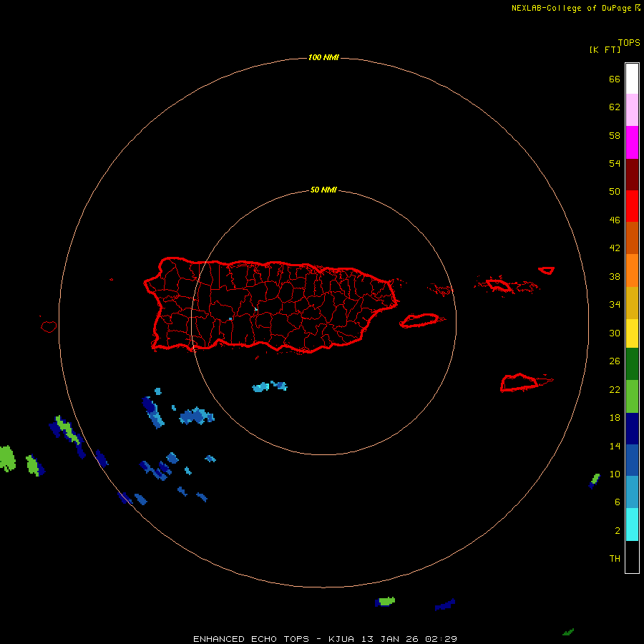The height and width of the screenshot is (644, 644).
Task: Click the '26' legend value label
Action: [x=615, y=361]
